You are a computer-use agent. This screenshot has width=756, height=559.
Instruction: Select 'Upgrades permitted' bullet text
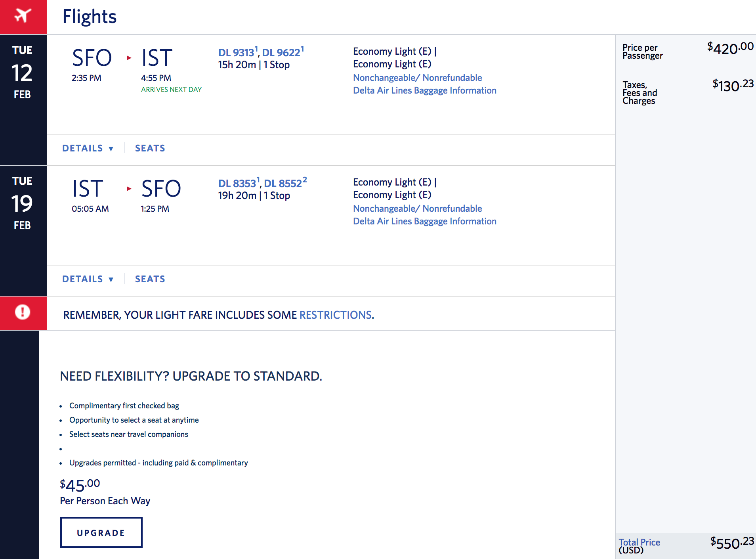158,463
